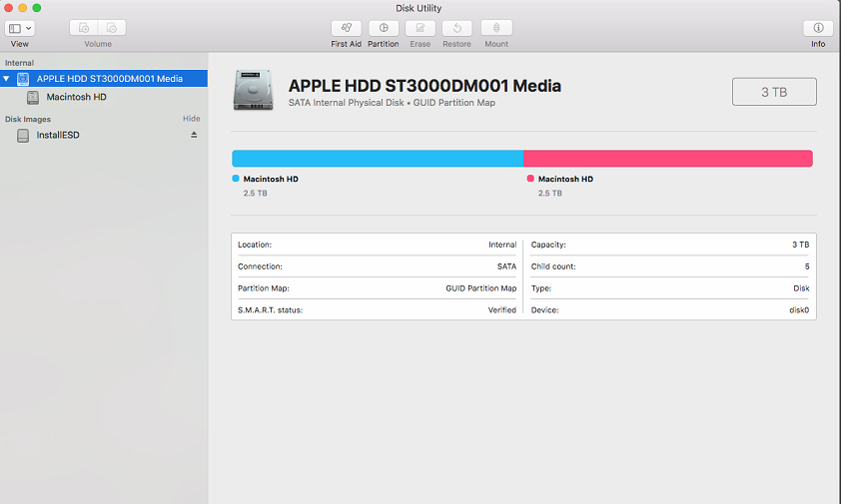Viewport: 841px width, 504px height.
Task: Click the Macintosh HD volume sidebar icon
Action: 33,97
